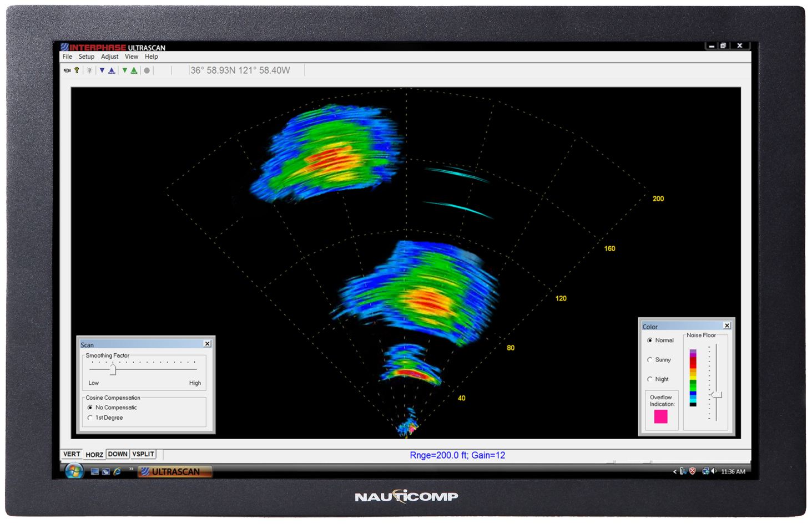Open the Help menu
Screen dimensions: 812x524
click(152, 57)
